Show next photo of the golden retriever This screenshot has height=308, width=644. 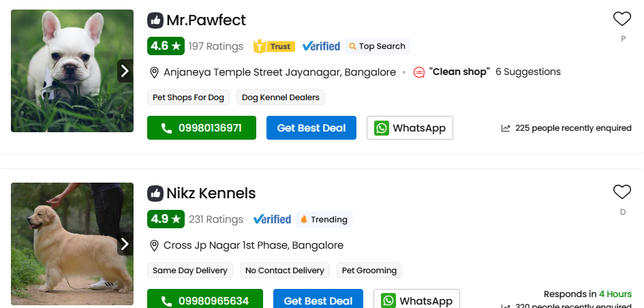click(x=125, y=243)
